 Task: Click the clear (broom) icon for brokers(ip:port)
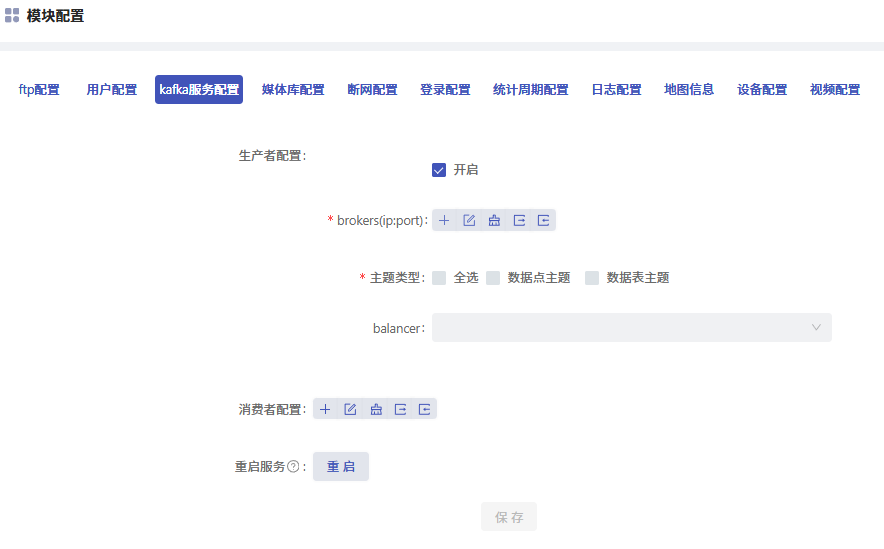coord(494,220)
